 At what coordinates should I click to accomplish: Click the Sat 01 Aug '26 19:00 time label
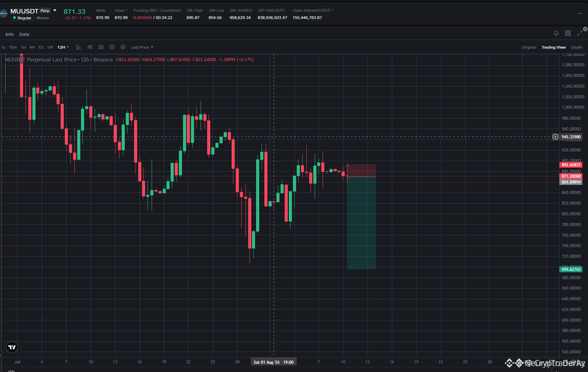pyautogui.click(x=274, y=362)
